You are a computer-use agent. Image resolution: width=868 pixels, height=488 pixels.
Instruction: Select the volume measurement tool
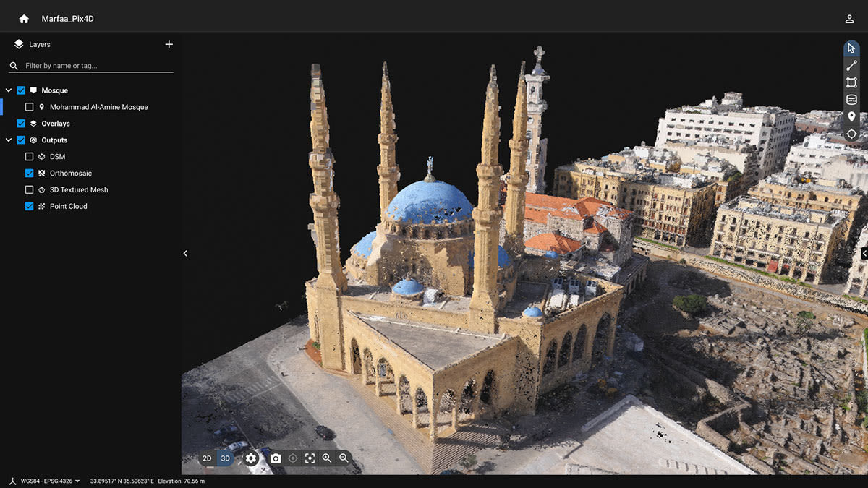click(851, 99)
